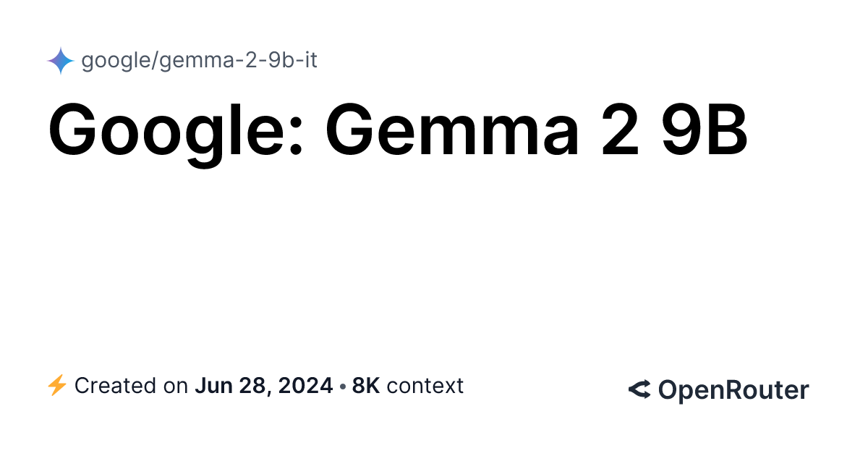Click the Google Gemini sparkle icon
The image size is (868, 456).
point(61,61)
